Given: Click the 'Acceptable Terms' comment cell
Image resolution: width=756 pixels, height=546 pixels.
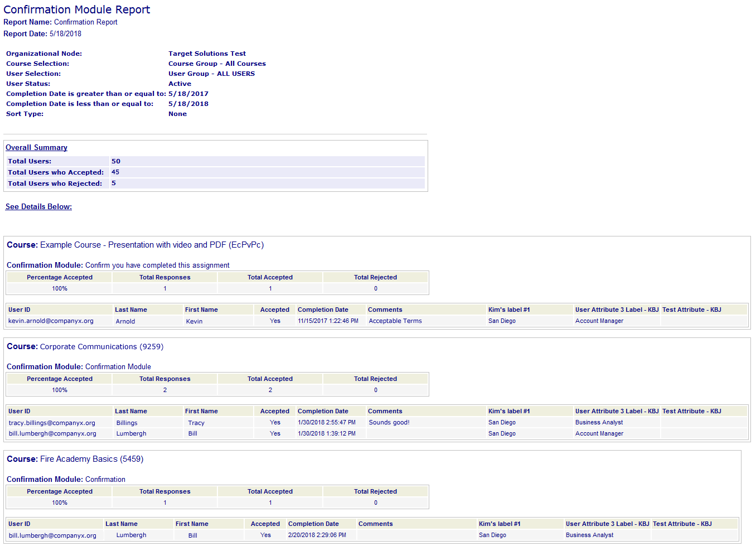Looking at the screenshot, I should (x=395, y=321).
